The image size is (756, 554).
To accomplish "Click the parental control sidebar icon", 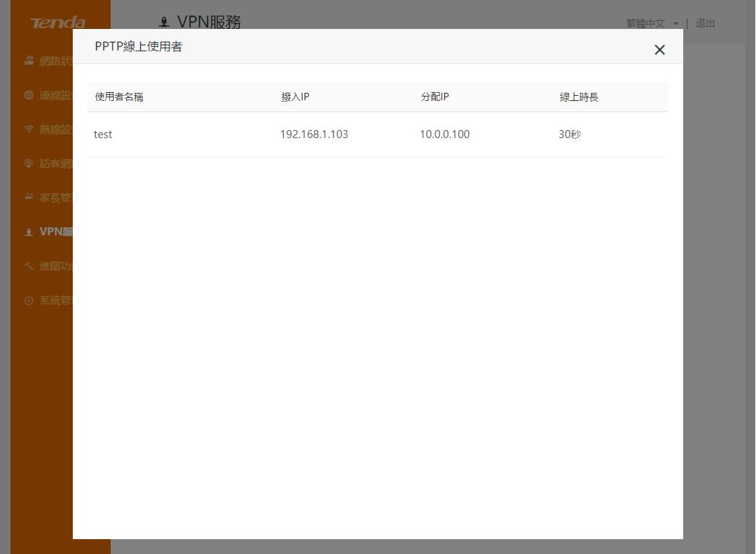I will click(x=29, y=198).
